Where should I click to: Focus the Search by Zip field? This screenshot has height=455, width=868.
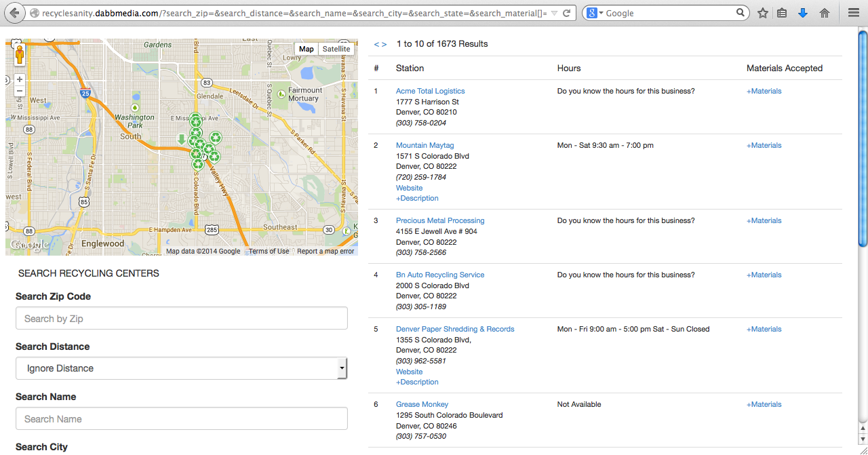[182, 318]
